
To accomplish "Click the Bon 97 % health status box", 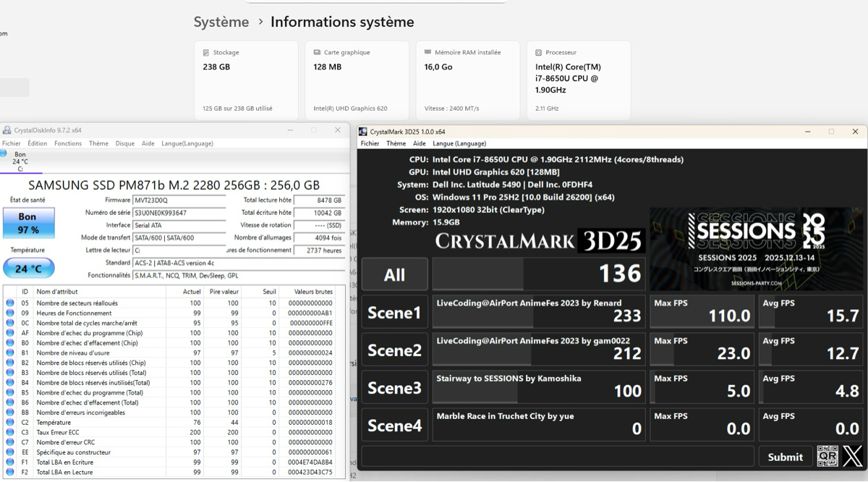I will 27,224.
